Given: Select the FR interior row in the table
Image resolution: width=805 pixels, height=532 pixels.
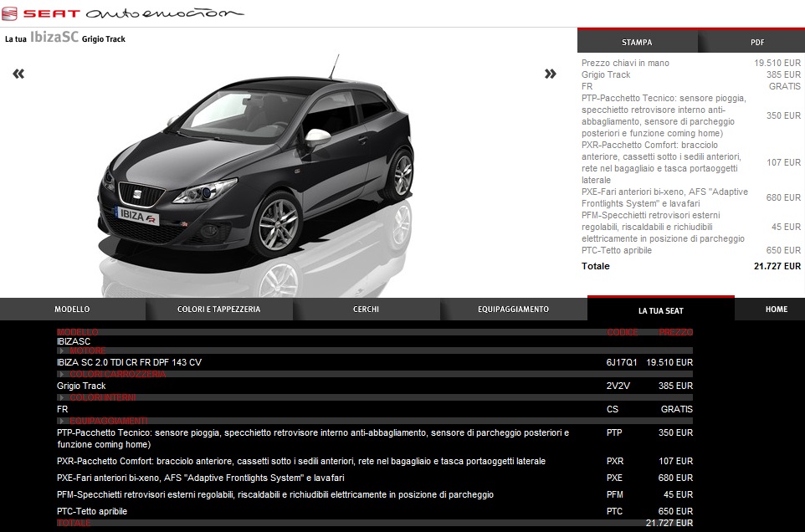Looking at the screenshot, I should (375, 409).
